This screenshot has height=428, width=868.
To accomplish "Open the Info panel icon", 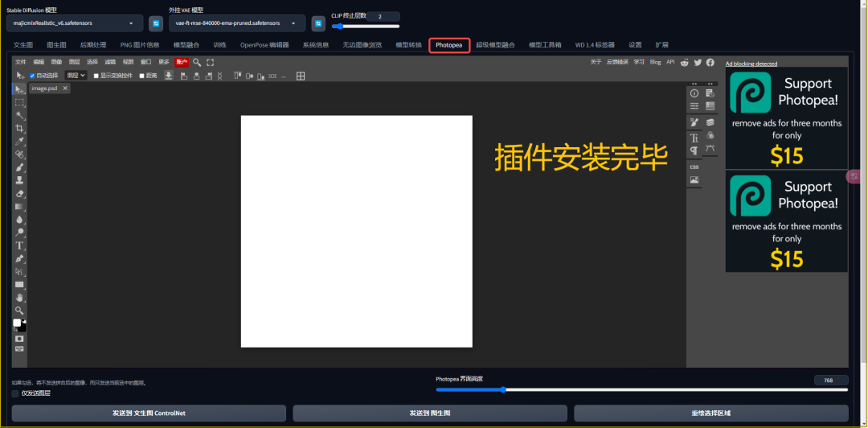I will point(694,93).
